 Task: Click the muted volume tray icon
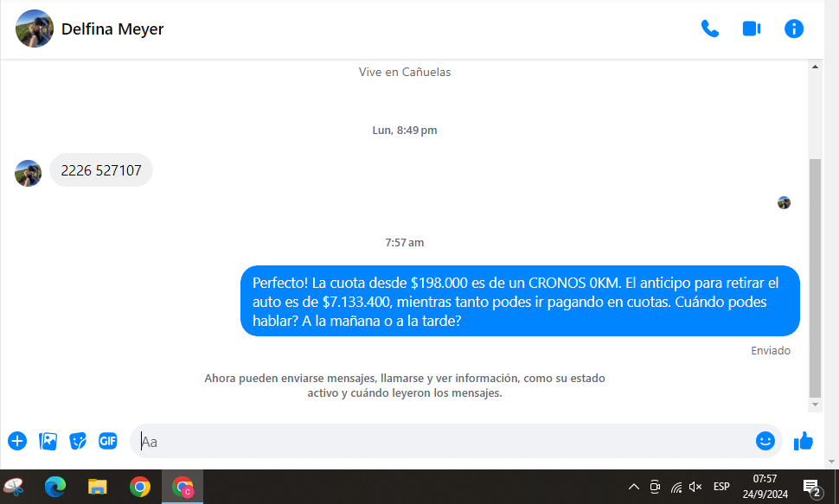695,487
